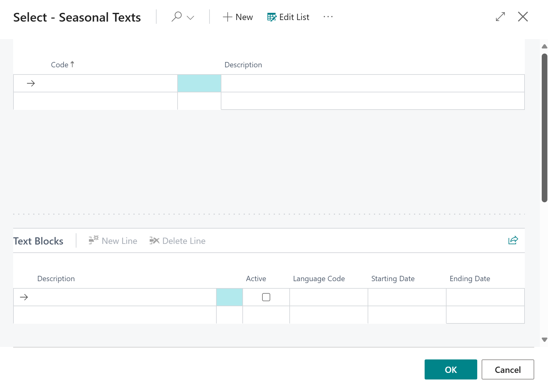548x392 pixels.
Task: Click the search magnifier icon
Action: [177, 17]
